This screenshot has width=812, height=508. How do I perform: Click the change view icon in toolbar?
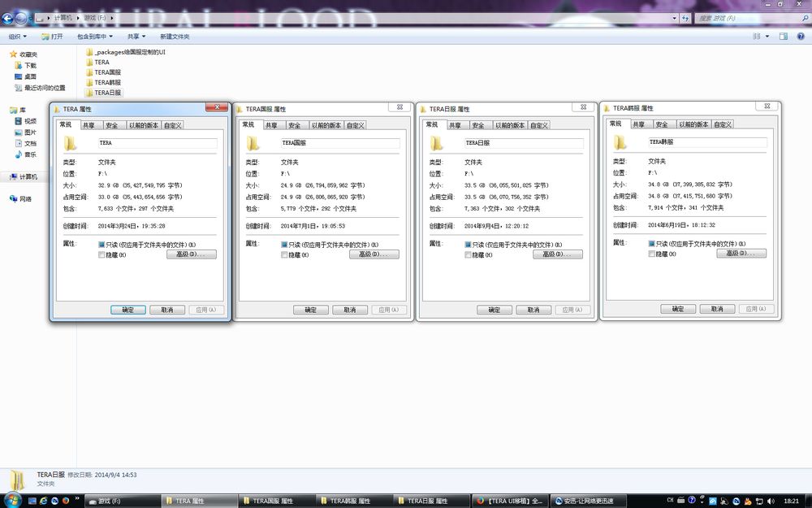click(757, 37)
